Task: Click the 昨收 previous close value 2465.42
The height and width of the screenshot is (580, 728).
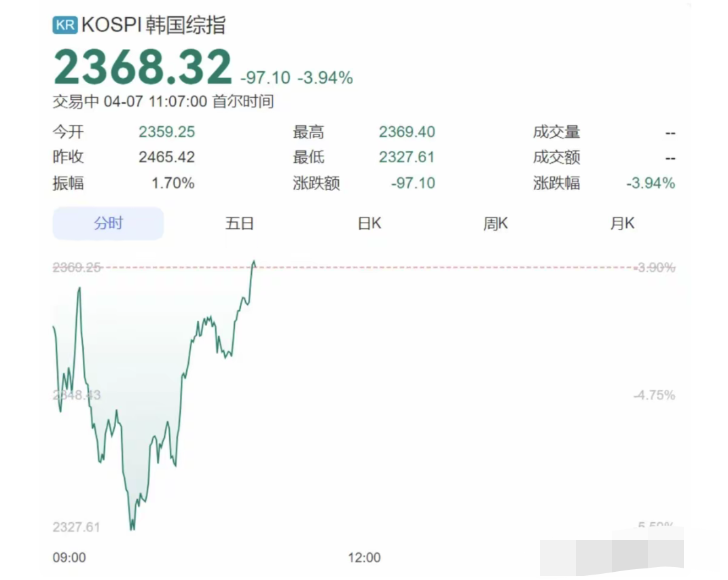Action: tap(166, 158)
